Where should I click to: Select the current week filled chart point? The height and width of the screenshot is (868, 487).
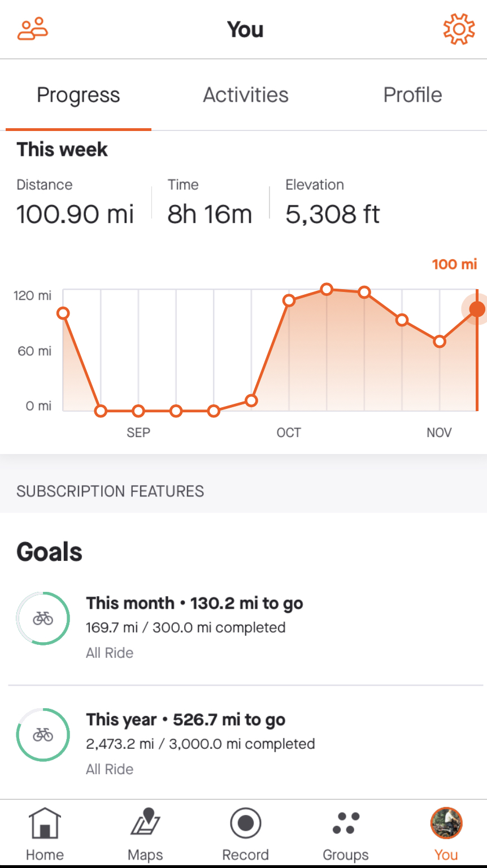coord(477,309)
